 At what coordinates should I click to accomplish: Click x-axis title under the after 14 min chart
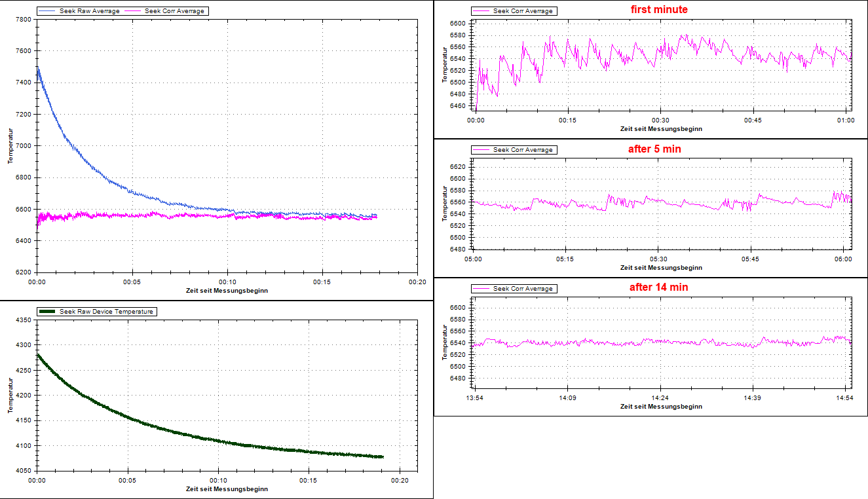point(661,406)
